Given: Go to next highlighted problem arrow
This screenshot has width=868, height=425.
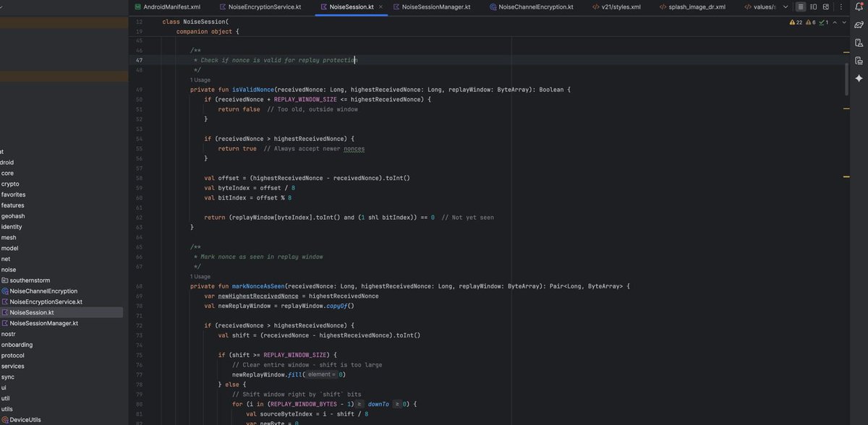Looking at the screenshot, I should 845,22.
